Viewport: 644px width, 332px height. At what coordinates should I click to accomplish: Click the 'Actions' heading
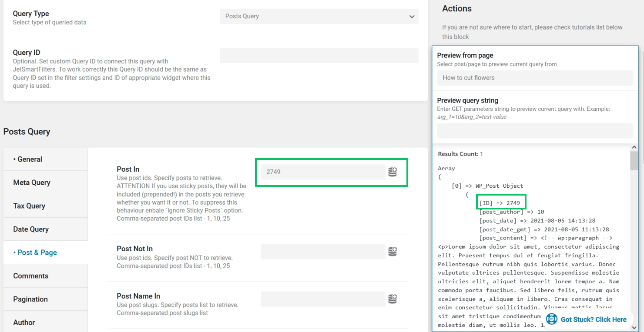[457, 8]
